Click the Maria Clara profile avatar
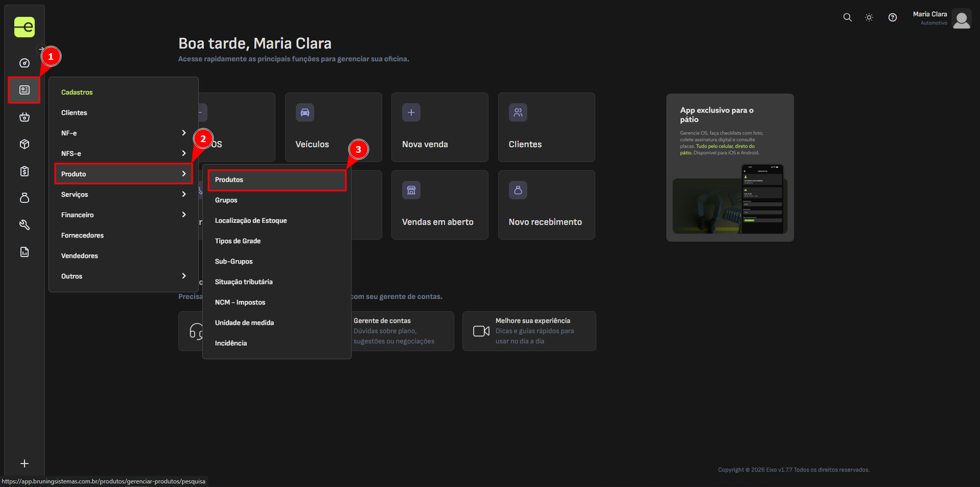This screenshot has height=487, width=980. [x=961, y=19]
